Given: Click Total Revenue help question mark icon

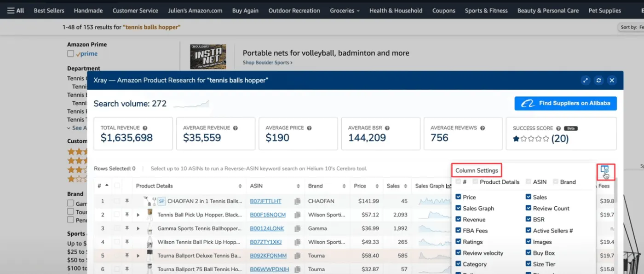Looking at the screenshot, I should 145,128.
